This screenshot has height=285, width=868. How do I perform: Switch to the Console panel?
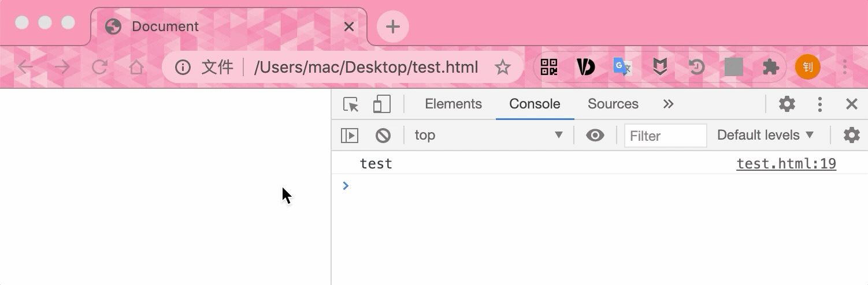(535, 104)
